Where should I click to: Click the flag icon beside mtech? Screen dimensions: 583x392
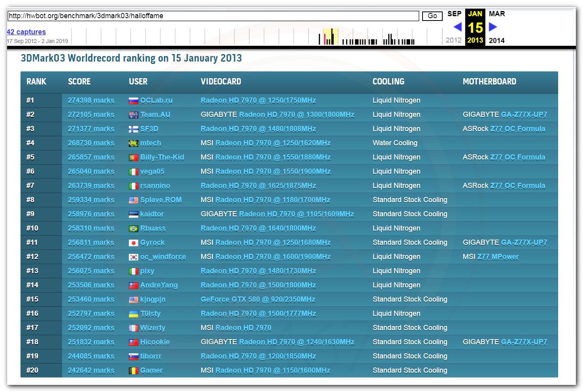pyautogui.click(x=134, y=143)
